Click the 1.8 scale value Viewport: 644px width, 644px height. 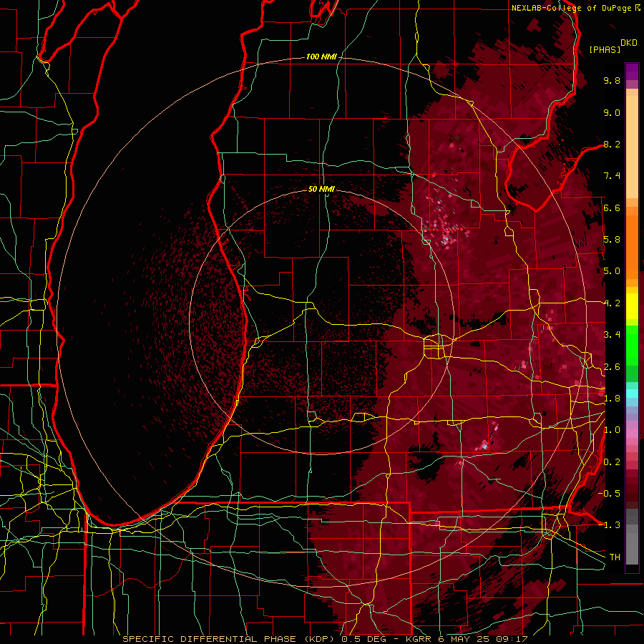612,399
